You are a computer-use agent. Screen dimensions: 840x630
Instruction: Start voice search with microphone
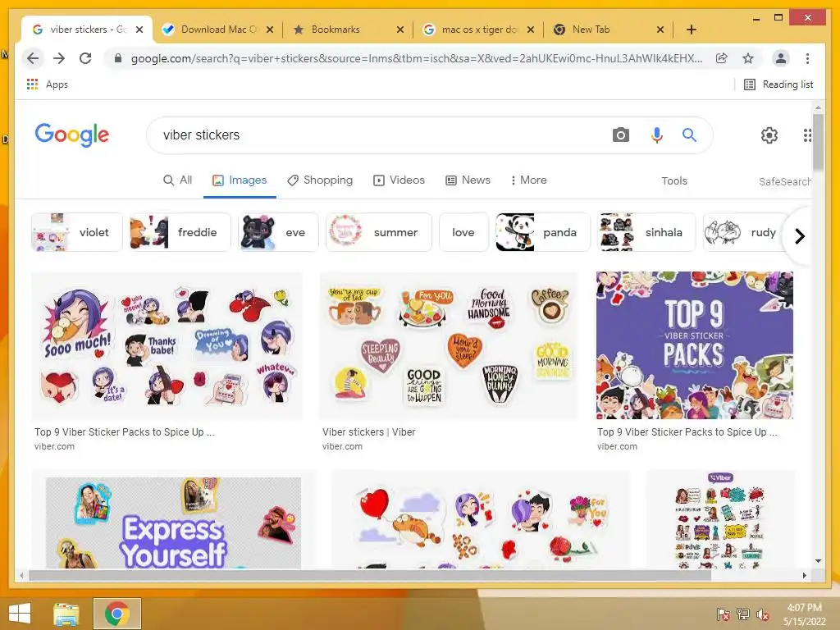[657, 135]
